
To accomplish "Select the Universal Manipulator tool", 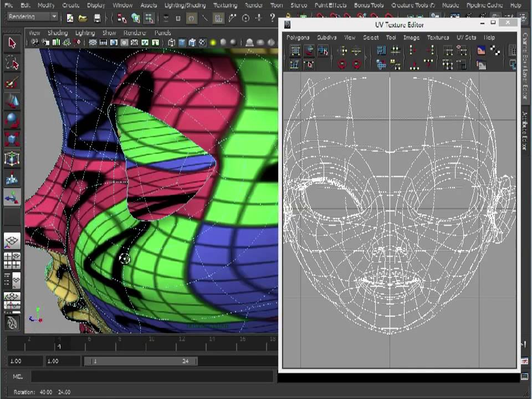I will pyautogui.click(x=12, y=158).
